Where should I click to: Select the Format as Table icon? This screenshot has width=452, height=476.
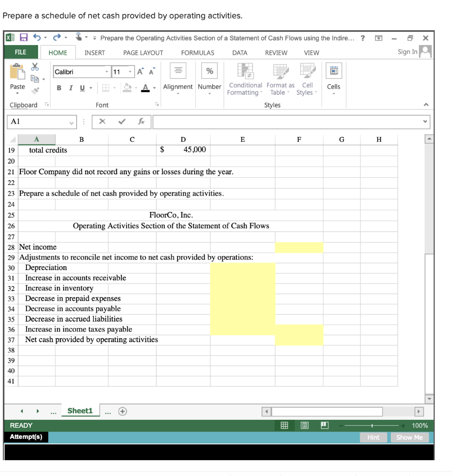tap(280, 77)
